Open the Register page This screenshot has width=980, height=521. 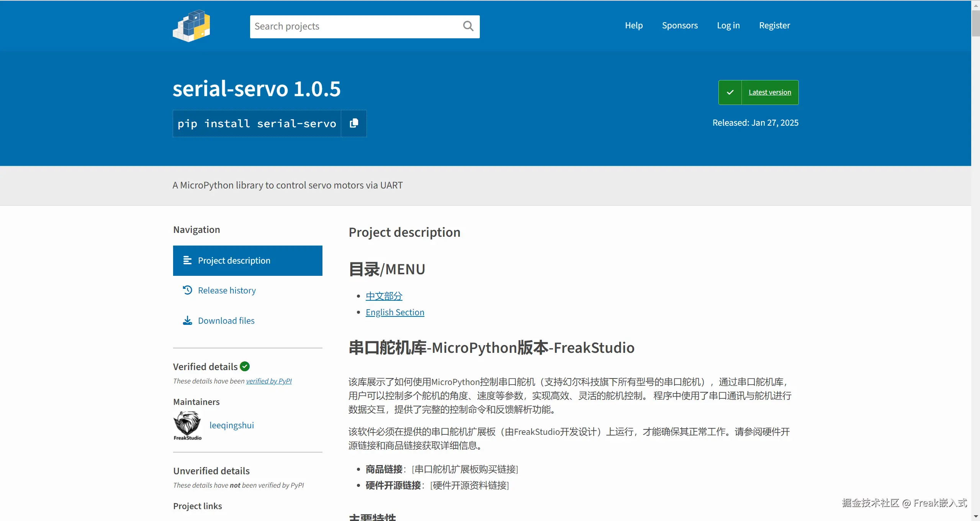774,25
